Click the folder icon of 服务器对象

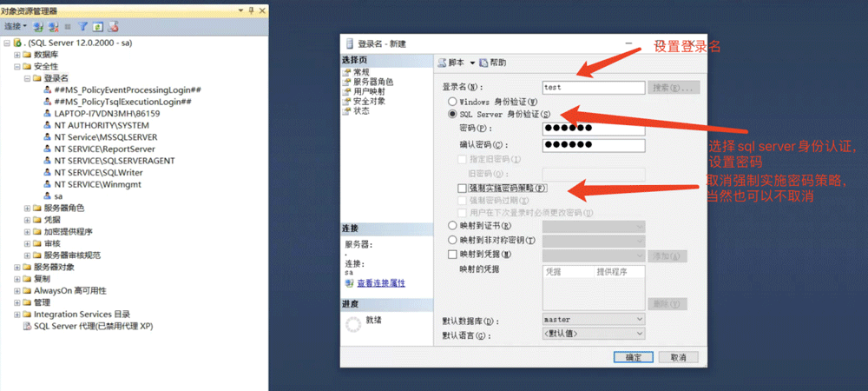coord(27,267)
